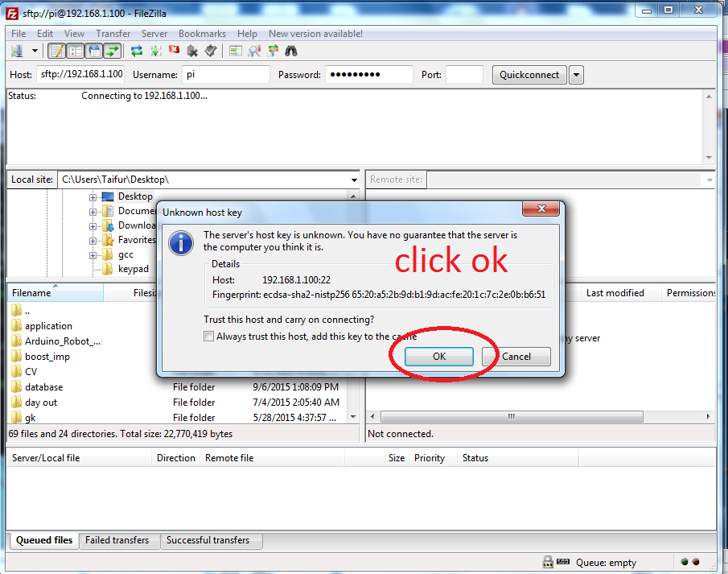Close the Unknown host key dialog
Viewport: 728px width, 574px height.
pyautogui.click(x=541, y=209)
